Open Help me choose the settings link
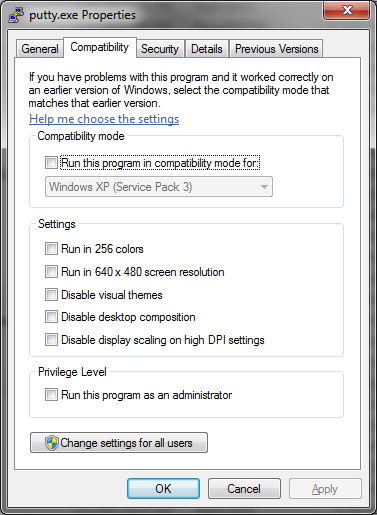The height and width of the screenshot is (515, 377). 104,119
